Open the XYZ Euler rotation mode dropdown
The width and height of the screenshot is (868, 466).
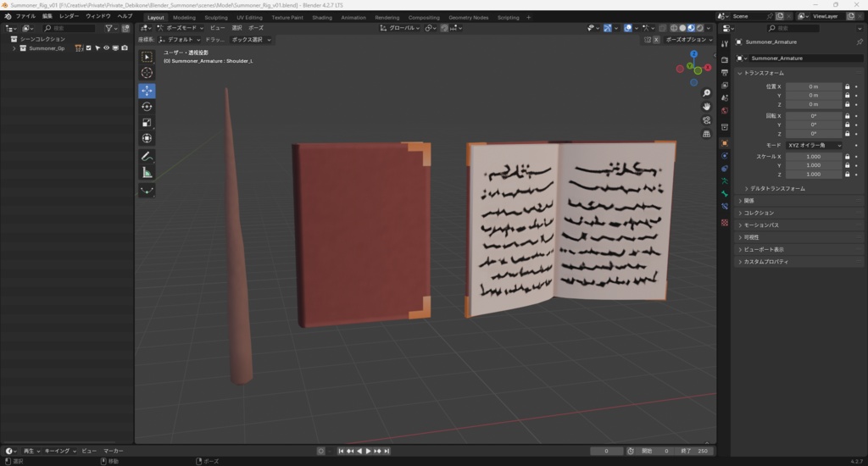pyautogui.click(x=815, y=146)
